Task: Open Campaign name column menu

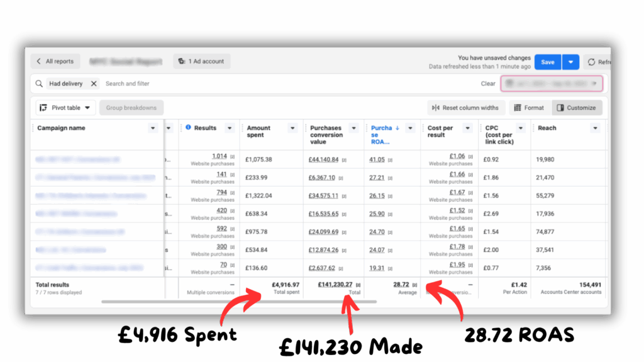Action: tap(153, 128)
